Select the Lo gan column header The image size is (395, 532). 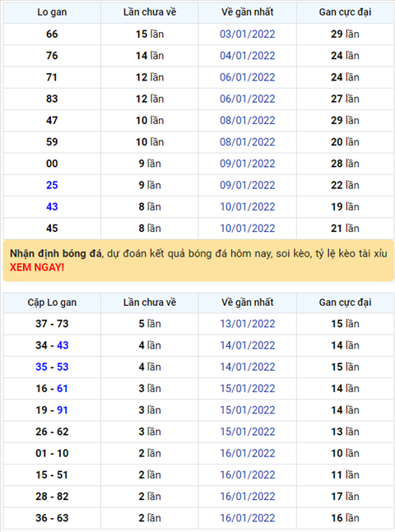52,12
